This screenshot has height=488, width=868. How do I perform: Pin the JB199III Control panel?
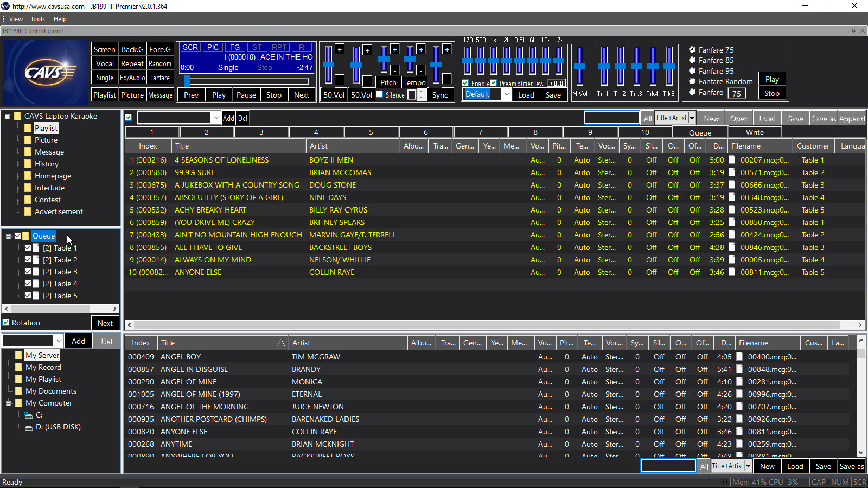pos(853,31)
